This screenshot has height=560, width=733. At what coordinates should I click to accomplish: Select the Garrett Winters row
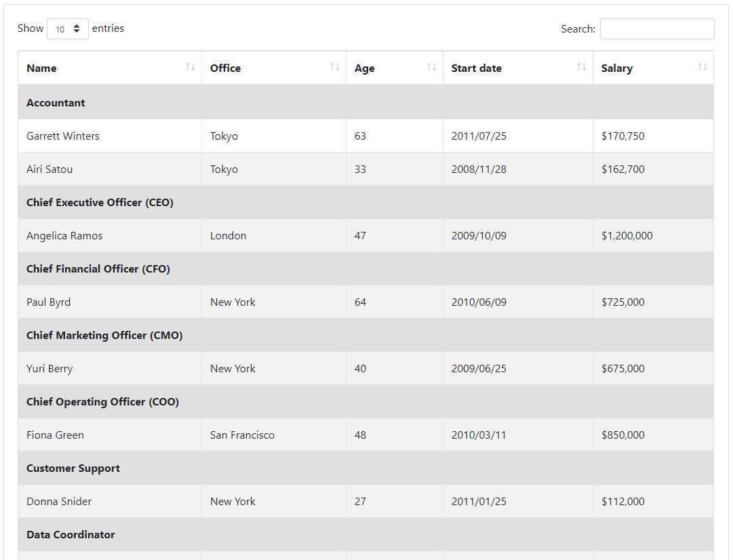click(x=365, y=136)
